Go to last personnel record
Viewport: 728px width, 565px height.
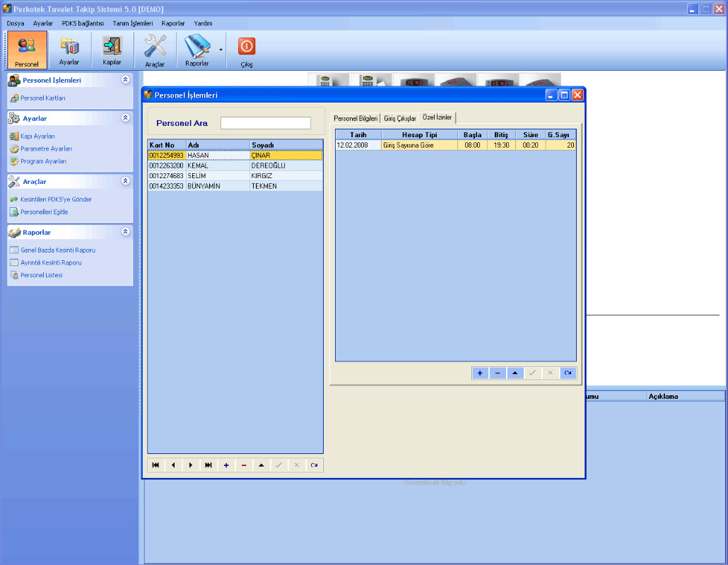(209, 465)
